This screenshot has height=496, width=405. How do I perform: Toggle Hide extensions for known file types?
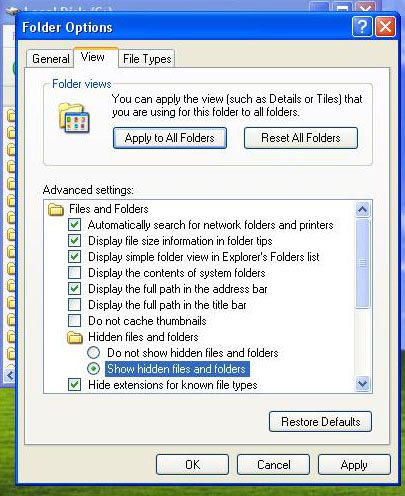pos(74,385)
